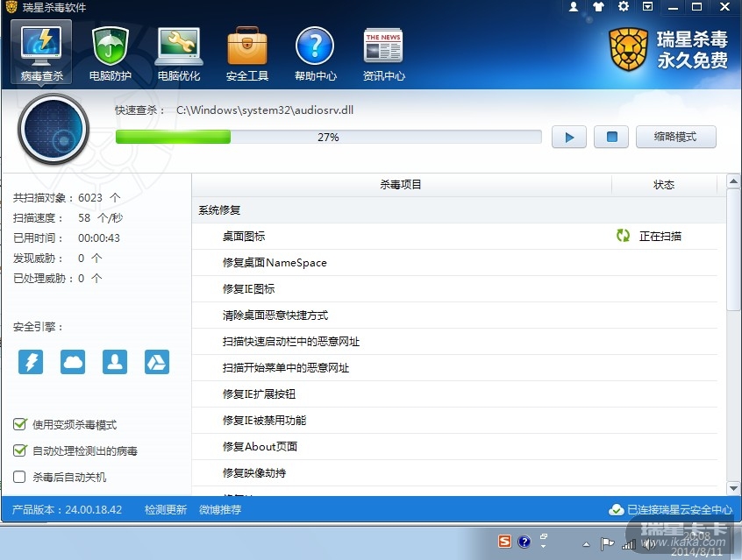Show hidden tray icons arrow
This screenshot has height=560, width=742.
click(586, 544)
